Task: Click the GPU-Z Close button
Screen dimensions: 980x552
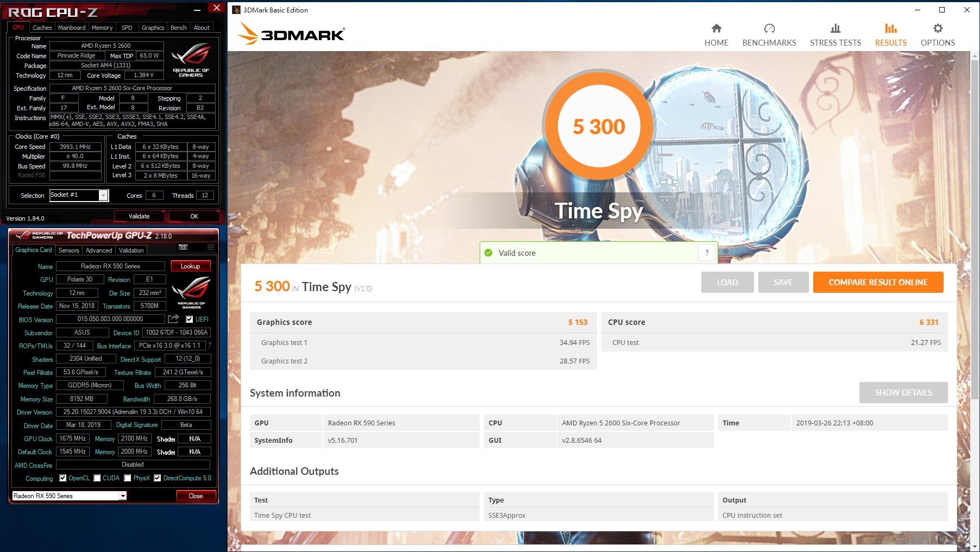Action: [196, 496]
